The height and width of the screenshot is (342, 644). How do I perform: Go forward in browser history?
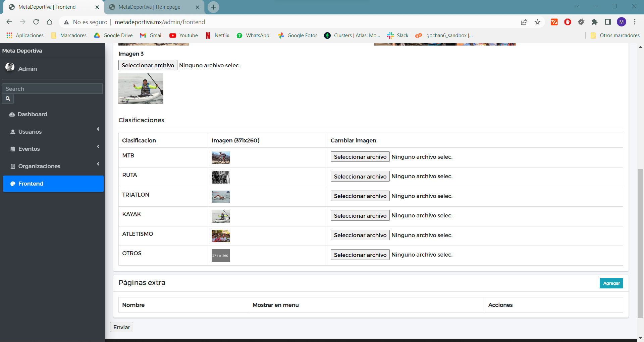point(22,22)
